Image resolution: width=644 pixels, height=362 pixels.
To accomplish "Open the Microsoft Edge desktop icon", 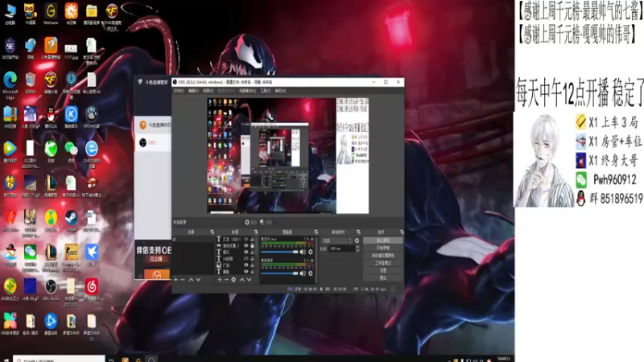I will [x=10, y=85].
